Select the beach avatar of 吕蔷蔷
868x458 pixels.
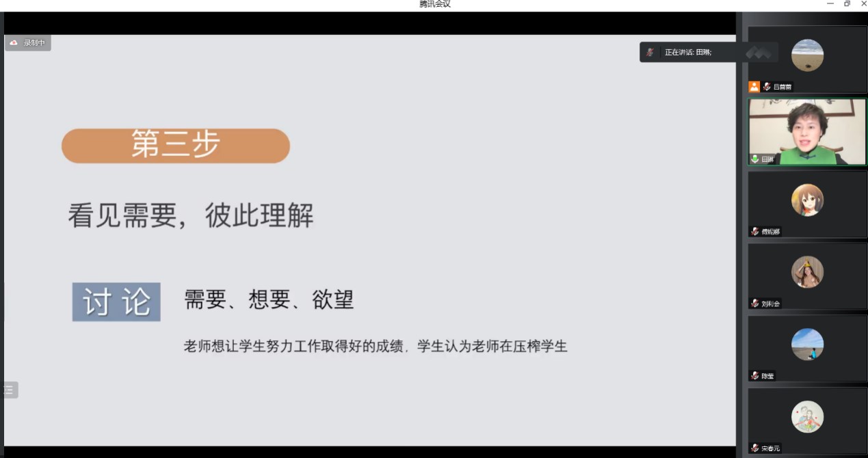pyautogui.click(x=807, y=55)
